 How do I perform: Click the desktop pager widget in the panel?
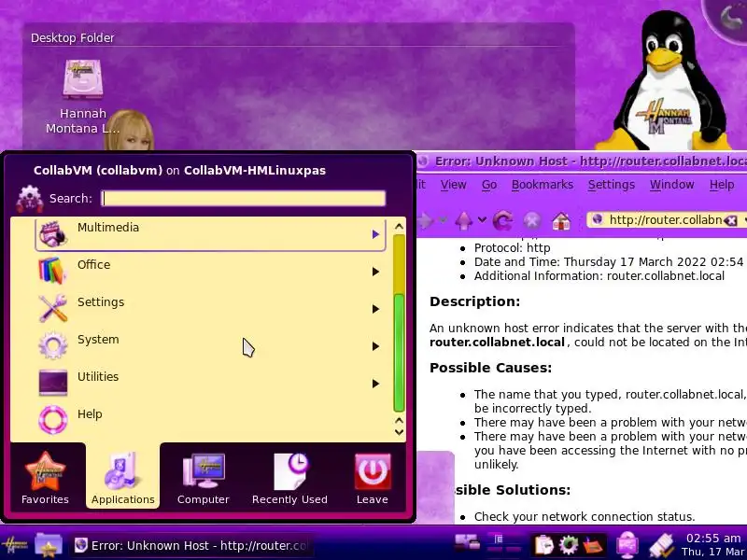point(504,544)
